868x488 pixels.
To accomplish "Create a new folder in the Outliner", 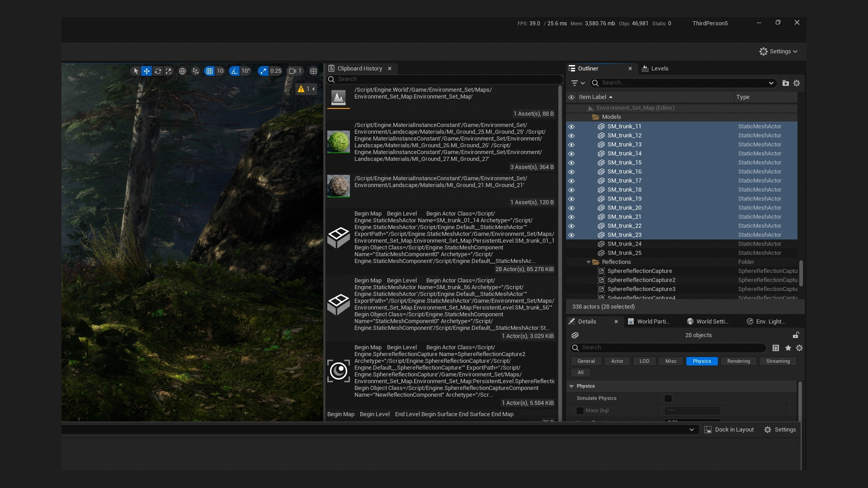I will pos(786,83).
